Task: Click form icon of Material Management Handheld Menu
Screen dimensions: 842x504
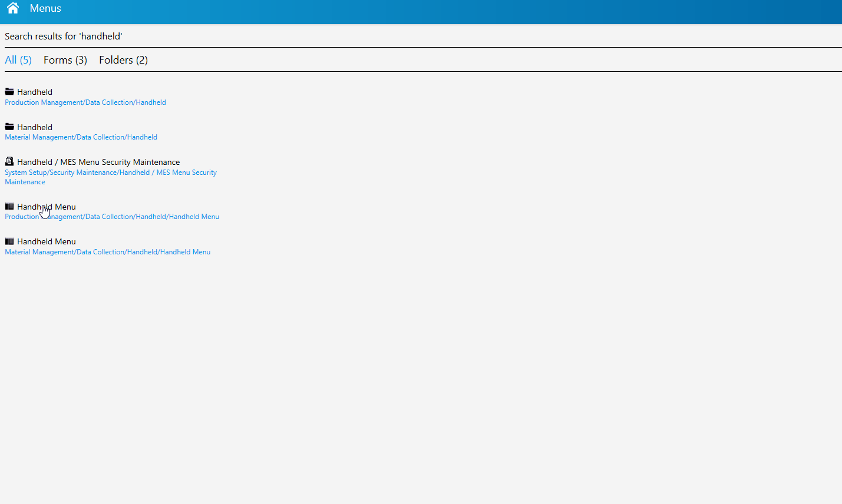Action: [9, 241]
